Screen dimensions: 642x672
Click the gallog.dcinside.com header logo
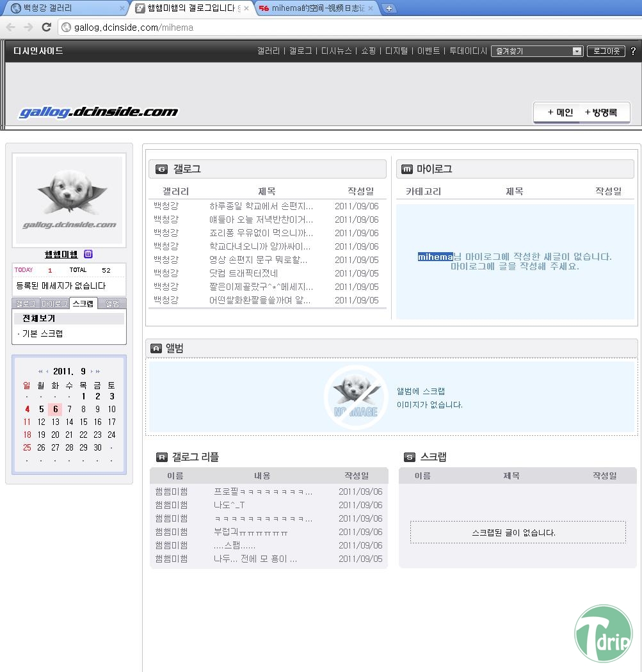click(99, 112)
